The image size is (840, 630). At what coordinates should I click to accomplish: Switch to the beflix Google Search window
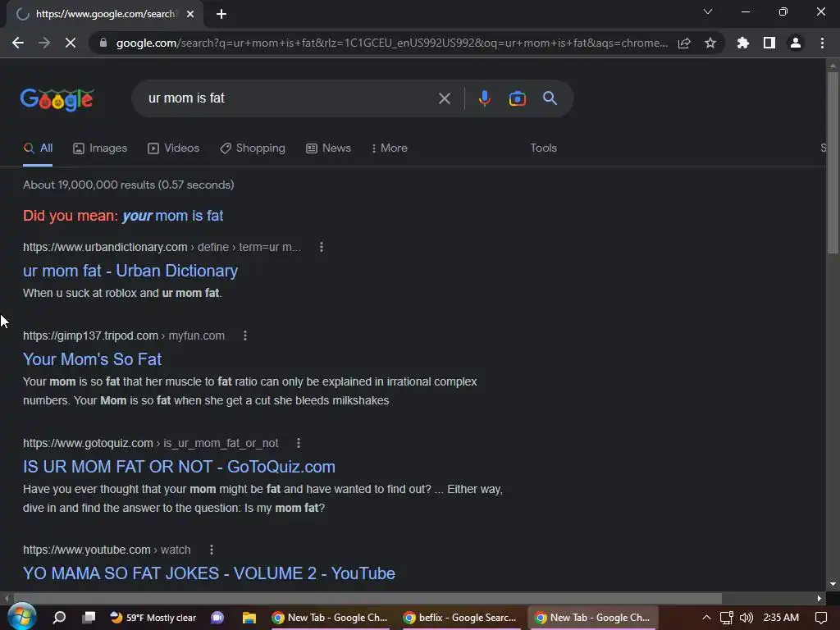(x=461, y=618)
